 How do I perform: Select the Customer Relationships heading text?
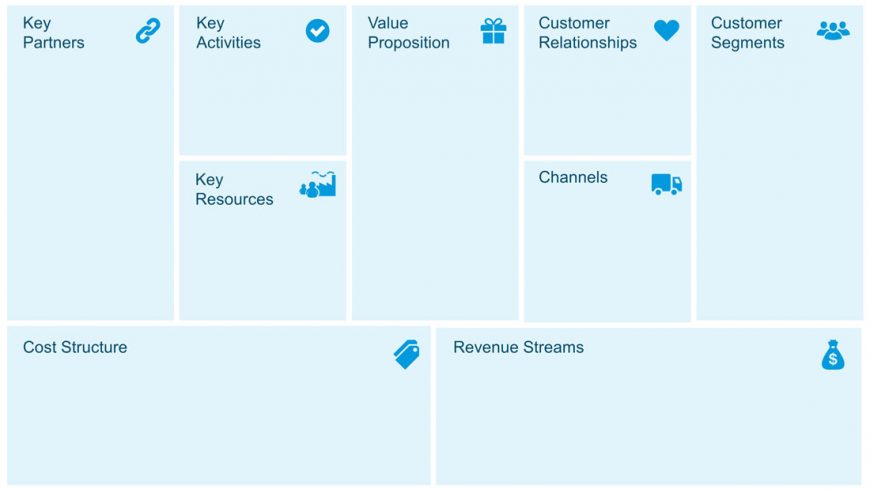[x=588, y=33]
